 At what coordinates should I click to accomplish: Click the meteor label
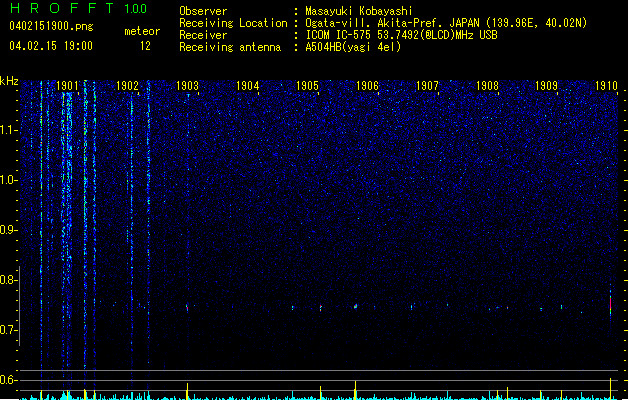(142, 31)
